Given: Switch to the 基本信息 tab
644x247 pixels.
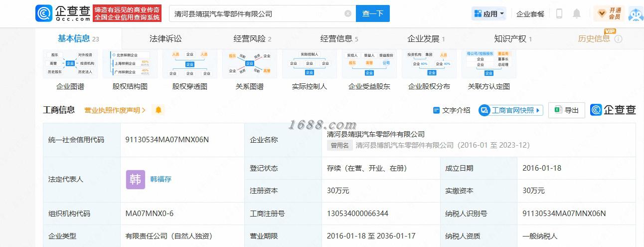Looking at the screenshot, I should pos(78,39).
